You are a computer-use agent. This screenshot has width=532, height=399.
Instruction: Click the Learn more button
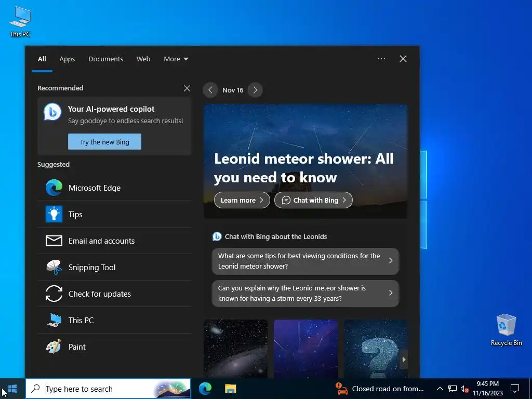(242, 200)
